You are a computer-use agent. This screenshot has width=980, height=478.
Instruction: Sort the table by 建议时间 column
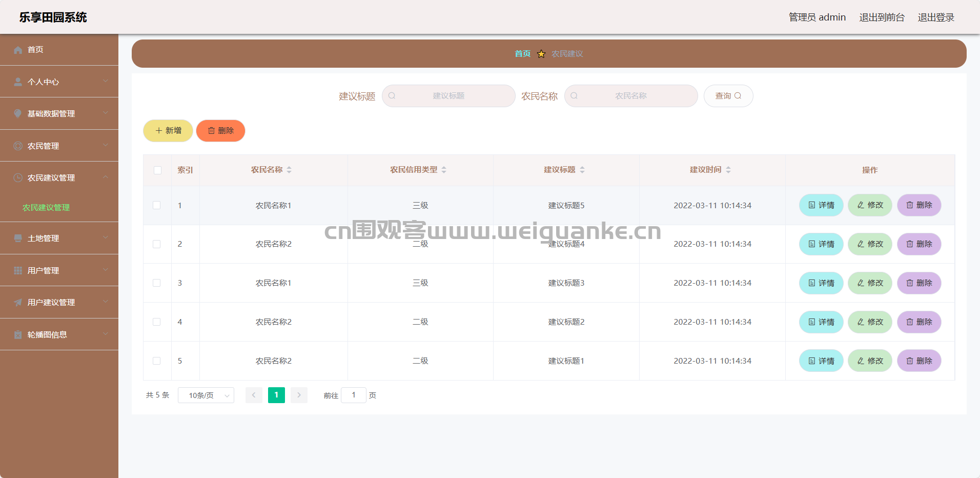(728, 170)
